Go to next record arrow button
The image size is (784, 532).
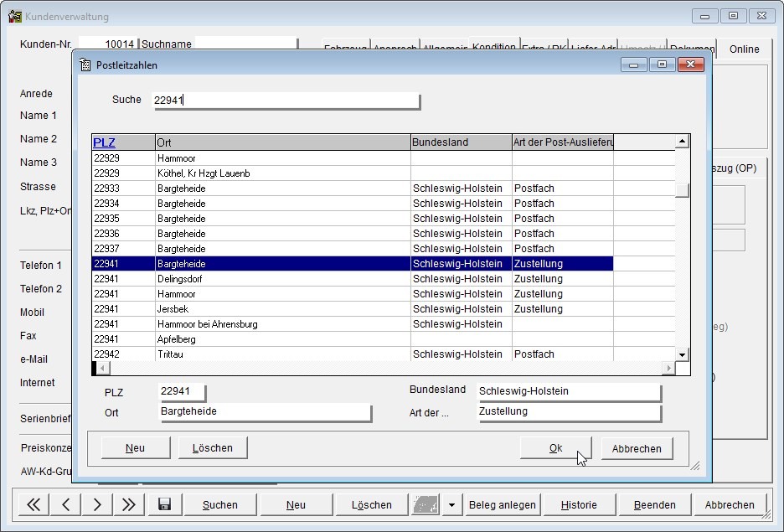[97, 504]
